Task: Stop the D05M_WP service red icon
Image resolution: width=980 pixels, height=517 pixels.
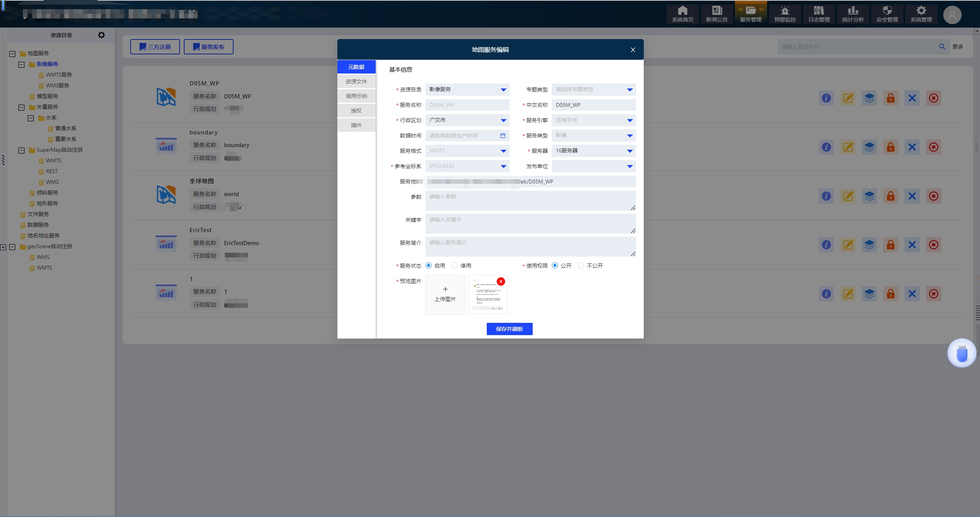Action: pyautogui.click(x=934, y=98)
